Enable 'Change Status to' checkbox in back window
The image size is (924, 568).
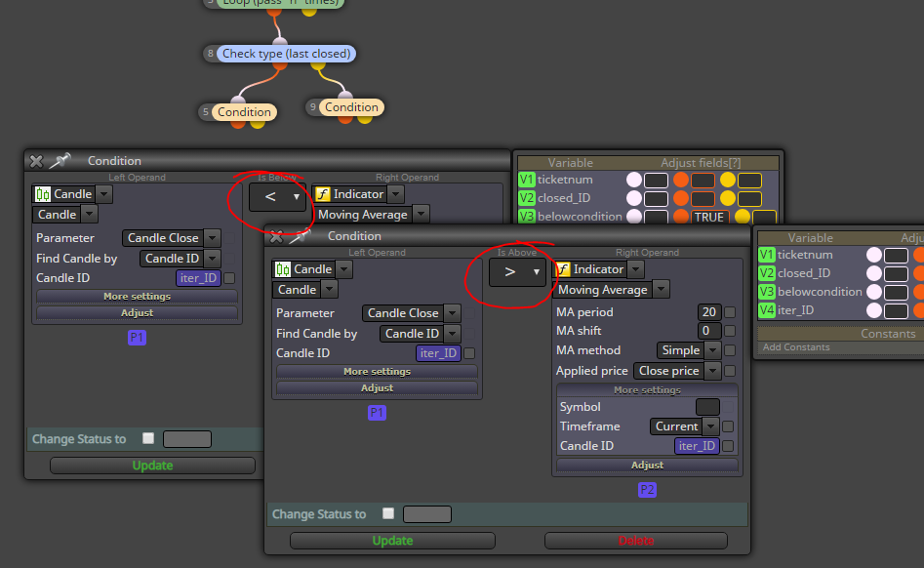coord(148,438)
